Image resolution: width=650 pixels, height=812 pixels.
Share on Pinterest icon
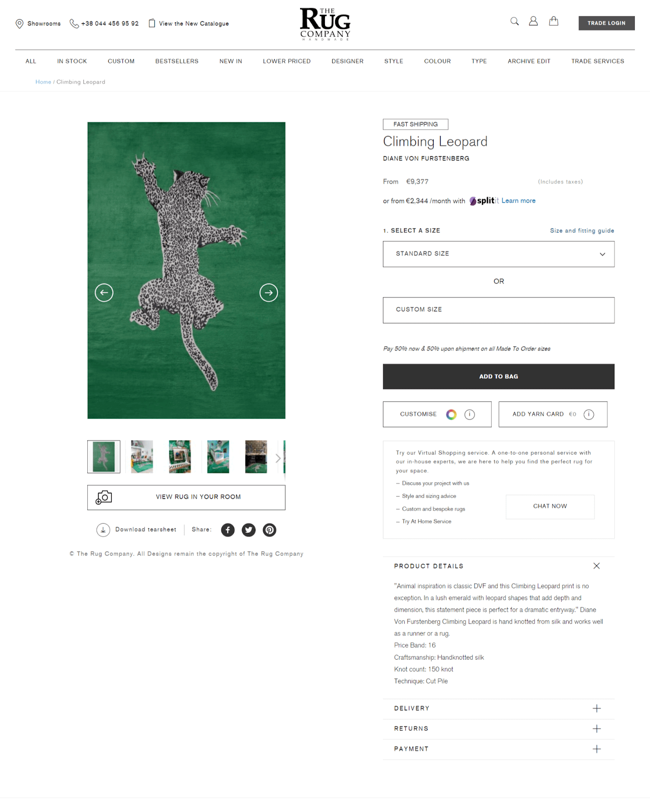(270, 530)
